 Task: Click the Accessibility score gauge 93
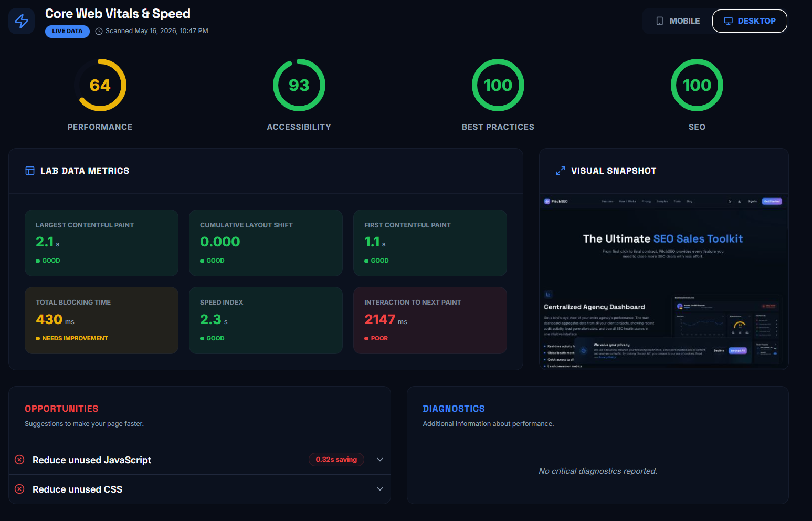click(x=299, y=85)
